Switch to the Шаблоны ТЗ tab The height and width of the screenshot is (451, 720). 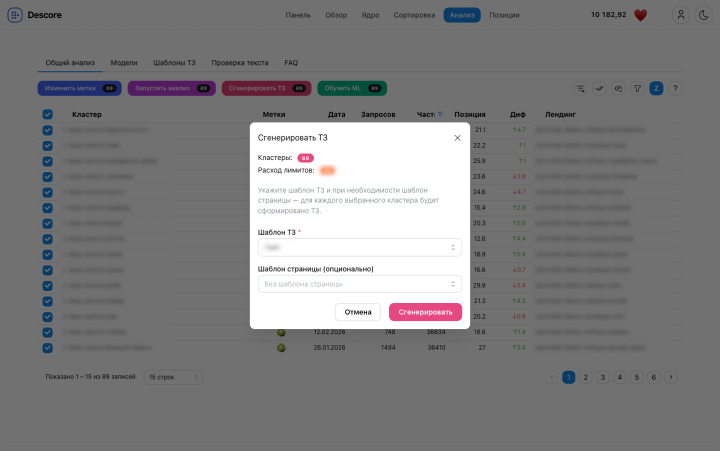(x=175, y=63)
